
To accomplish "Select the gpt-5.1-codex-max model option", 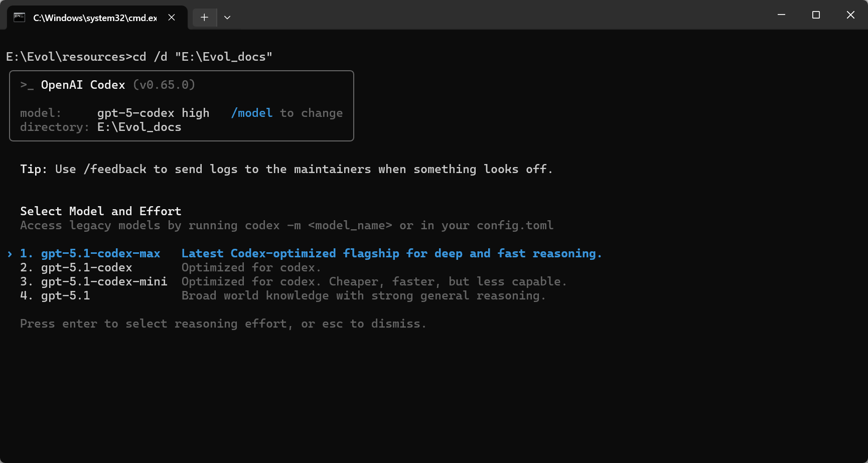I will tap(100, 254).
